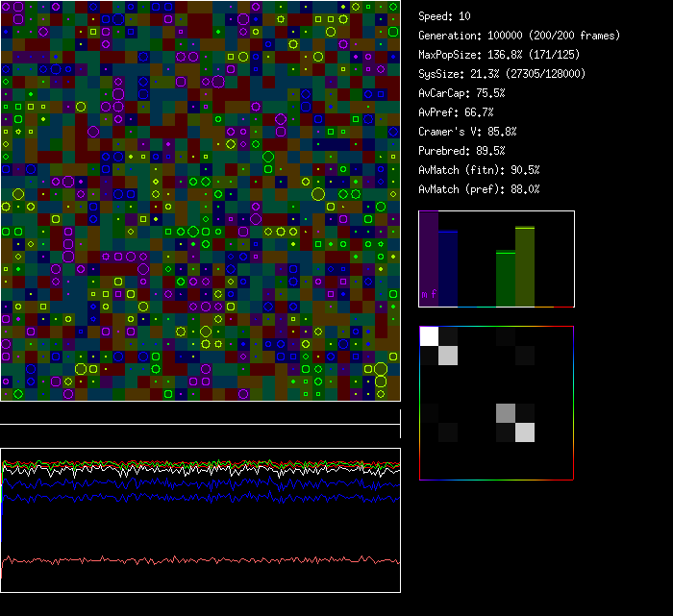Select the medium gray cell in matrix heatmap
Image resolution: width=673 pixels, height=616 pixels.
pos(506,413)
